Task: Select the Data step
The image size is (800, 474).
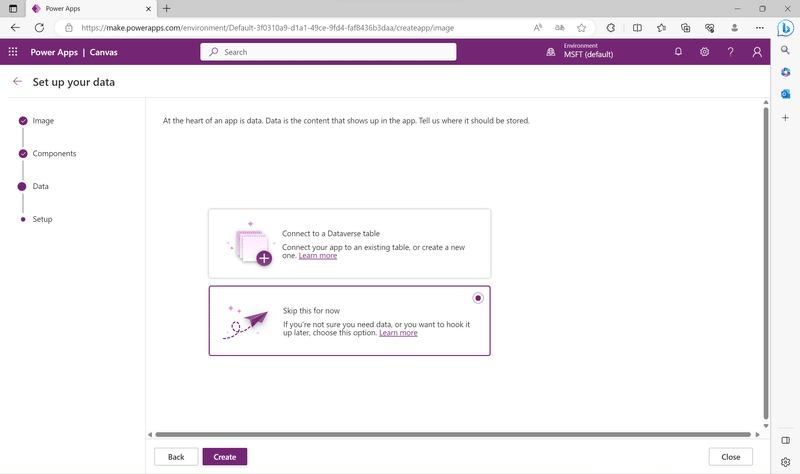Action: pyautogui.click(x=40, y=186)
